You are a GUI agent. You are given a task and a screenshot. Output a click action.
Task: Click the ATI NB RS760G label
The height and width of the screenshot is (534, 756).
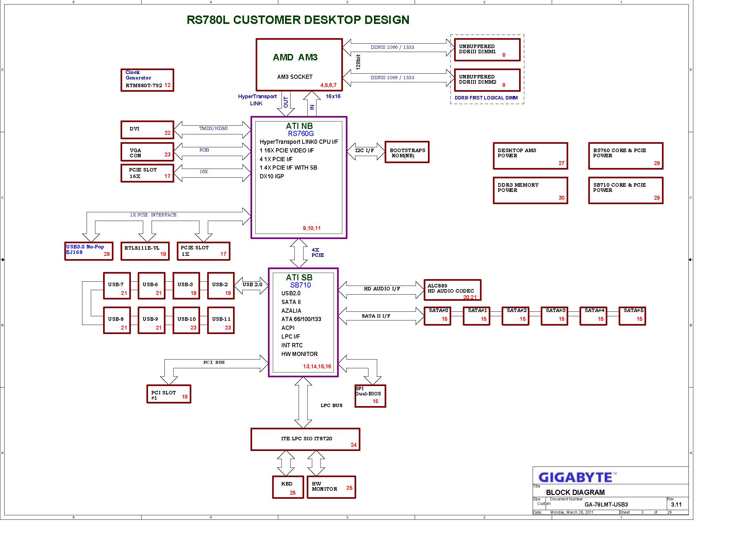coord(300,130)
